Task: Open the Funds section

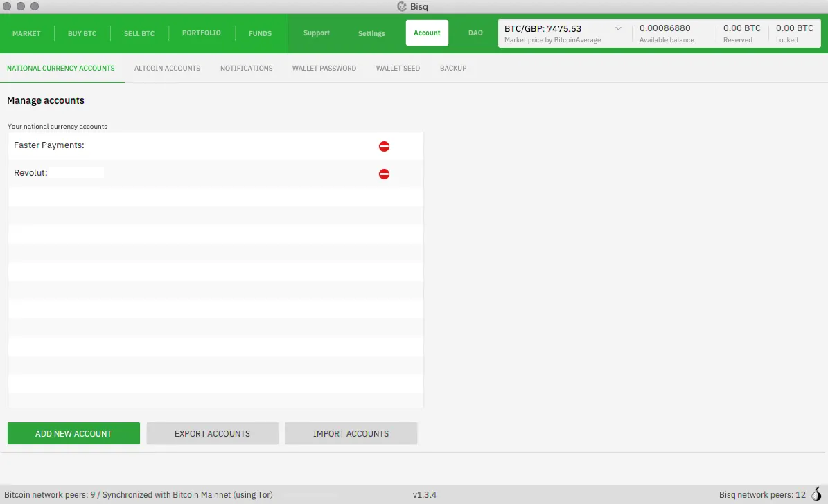Action: [x=260, y=33]
